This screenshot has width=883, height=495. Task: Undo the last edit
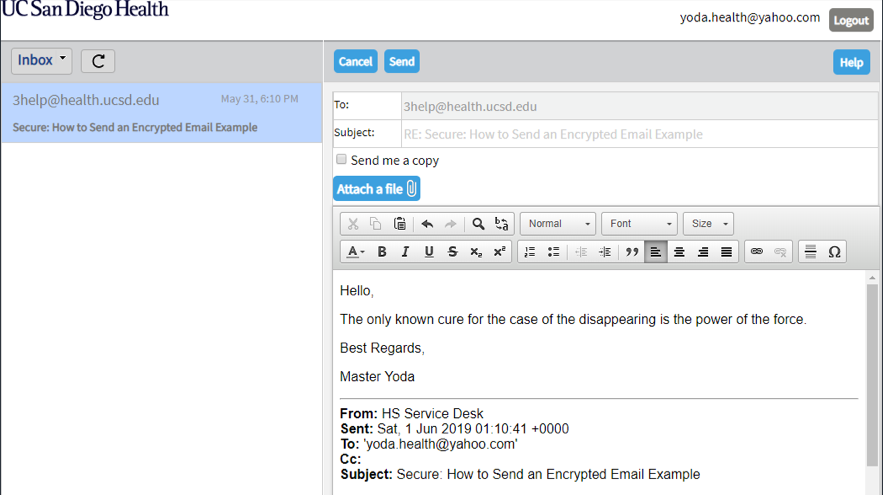click(427, 224)
